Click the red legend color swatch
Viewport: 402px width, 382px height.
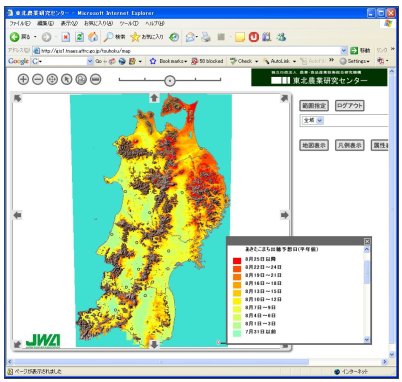(237, 260)
